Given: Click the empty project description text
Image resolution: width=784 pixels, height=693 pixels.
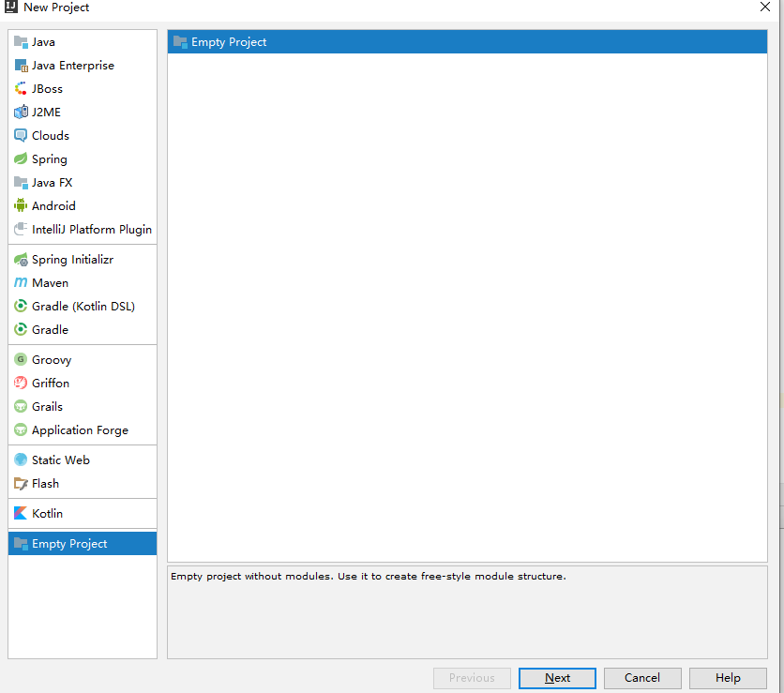Looking at the screenshot, I should point(369,577).
